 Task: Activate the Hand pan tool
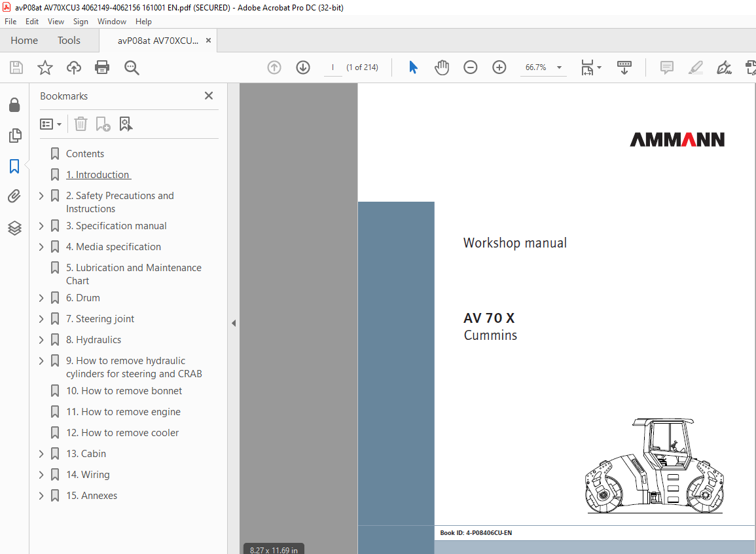(442, 67)
